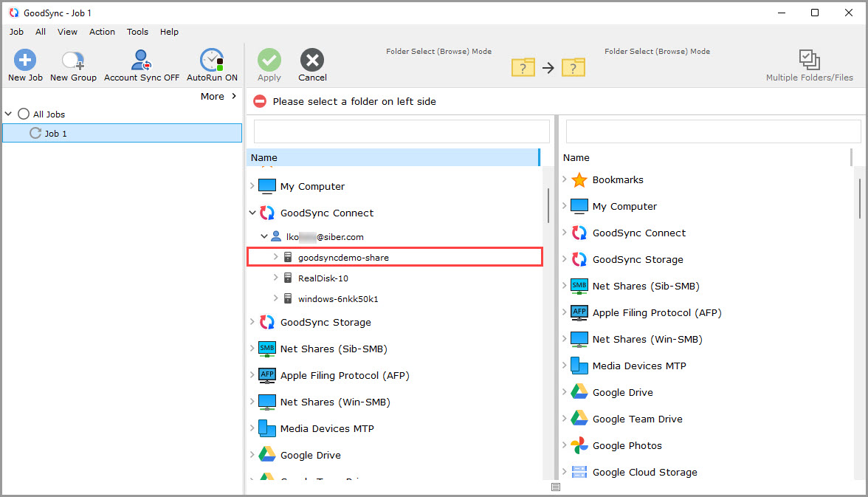868x497 pixels.
Task: Click right pane Name column header
Action: click(706, 157)
